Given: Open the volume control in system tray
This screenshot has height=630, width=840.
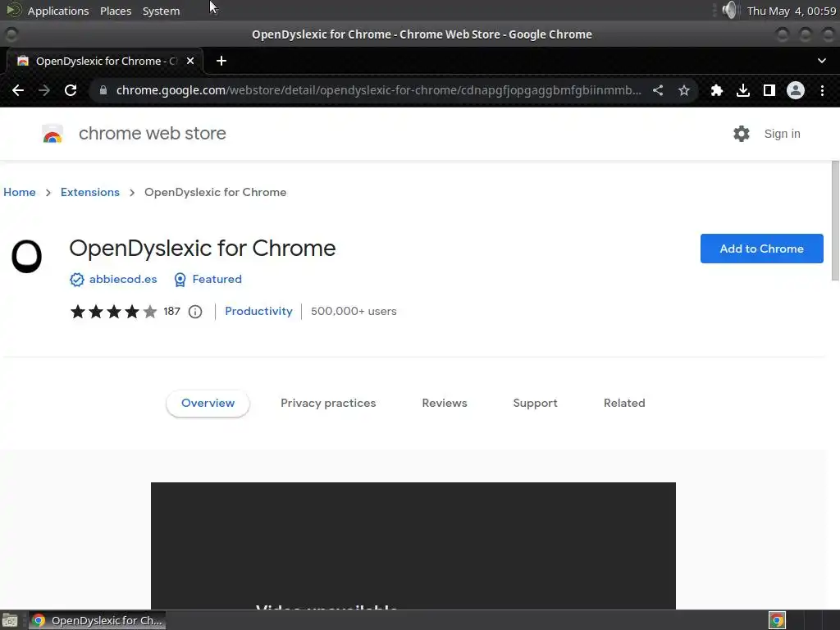Looking at the screenshot, I should tap(728, 11).
